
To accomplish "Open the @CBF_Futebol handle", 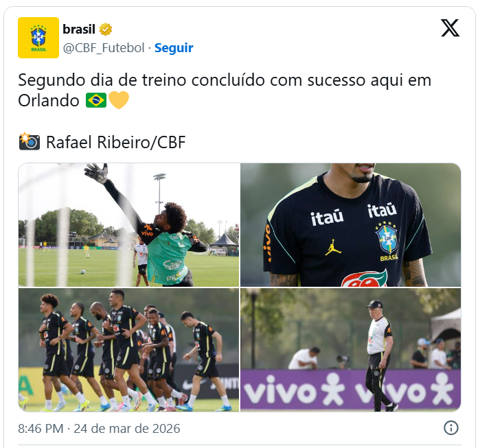I will [104, 48].
